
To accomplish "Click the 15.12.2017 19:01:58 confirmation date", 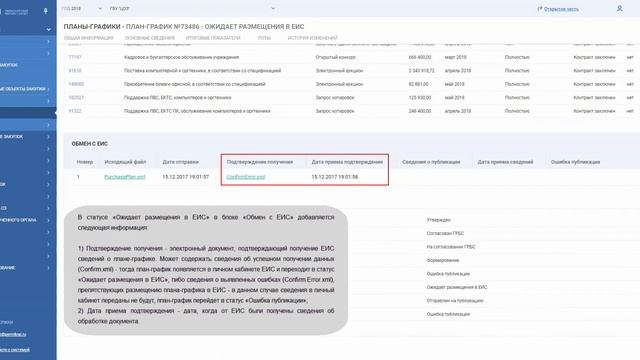I will click(335, 177).
